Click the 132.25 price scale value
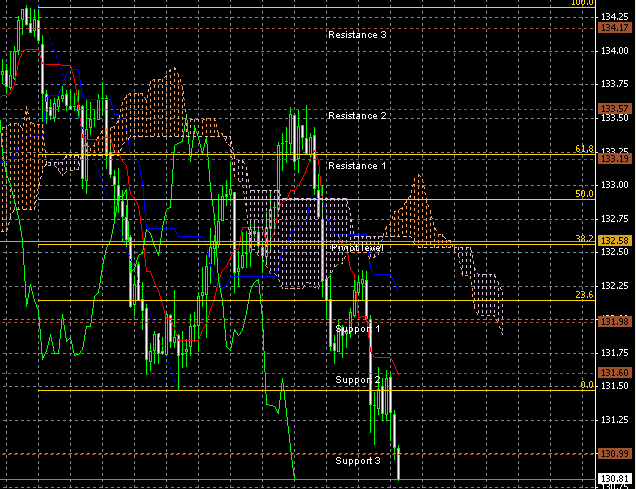This screenshot has width=636, height=489. (x=615, y=286)
